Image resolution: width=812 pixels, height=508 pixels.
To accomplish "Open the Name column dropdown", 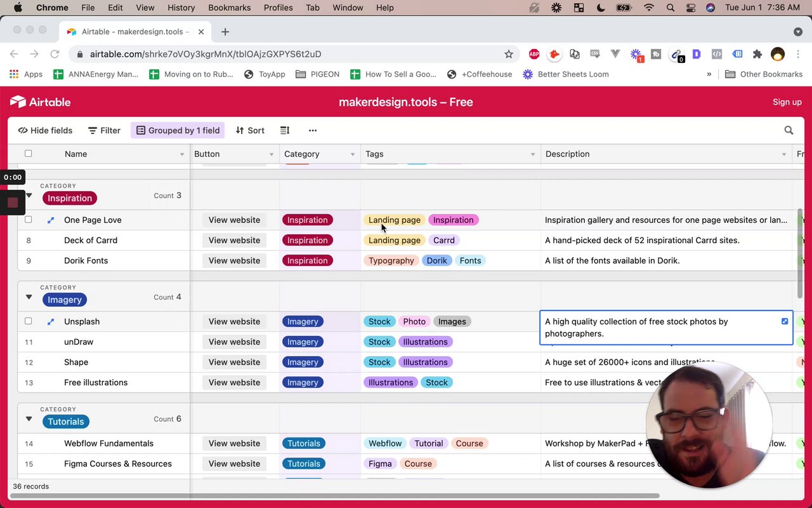I will [181, 154].
